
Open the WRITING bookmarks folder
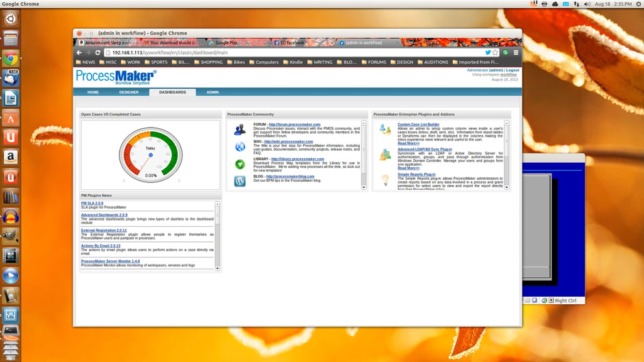[319, 62]
